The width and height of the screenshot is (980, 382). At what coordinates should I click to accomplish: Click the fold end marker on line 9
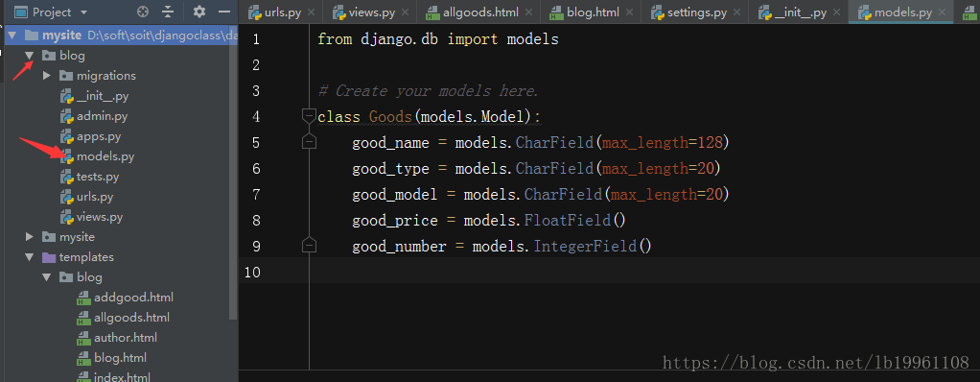[x=309, y=245]
